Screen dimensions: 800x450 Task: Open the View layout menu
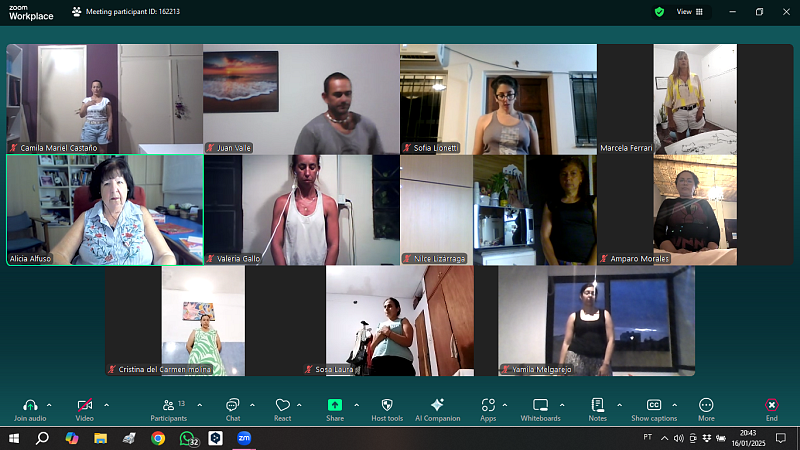689,12
